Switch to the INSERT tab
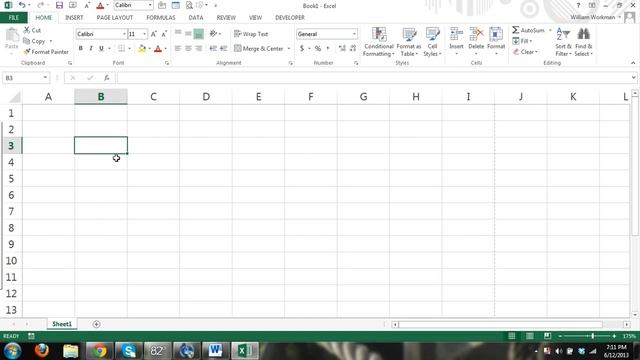The width and height of the screenshot is (640, 360). pyautogui.click(x=74, y=18)
